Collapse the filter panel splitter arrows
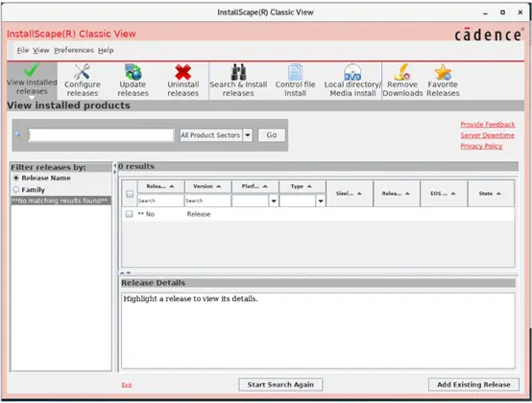Screen dimensions: 532x403 click(114, 168)
